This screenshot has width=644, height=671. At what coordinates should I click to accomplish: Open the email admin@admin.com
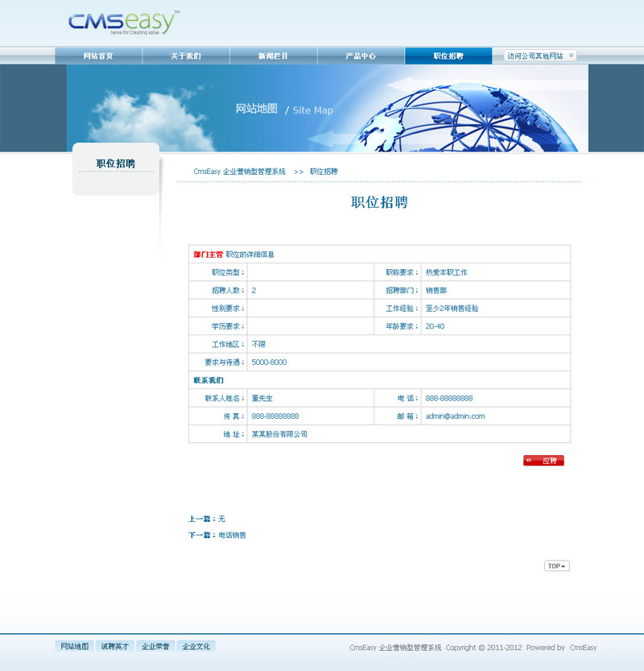pyautogui.click(x=455, y=416)
